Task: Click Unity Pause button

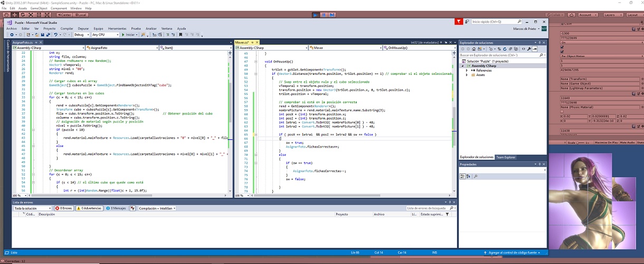Action: pos(324,15)
